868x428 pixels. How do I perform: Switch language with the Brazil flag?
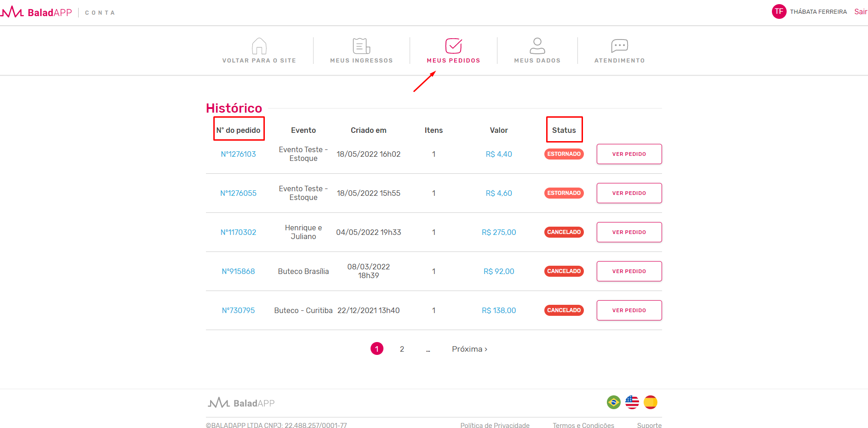coord(613,402)
